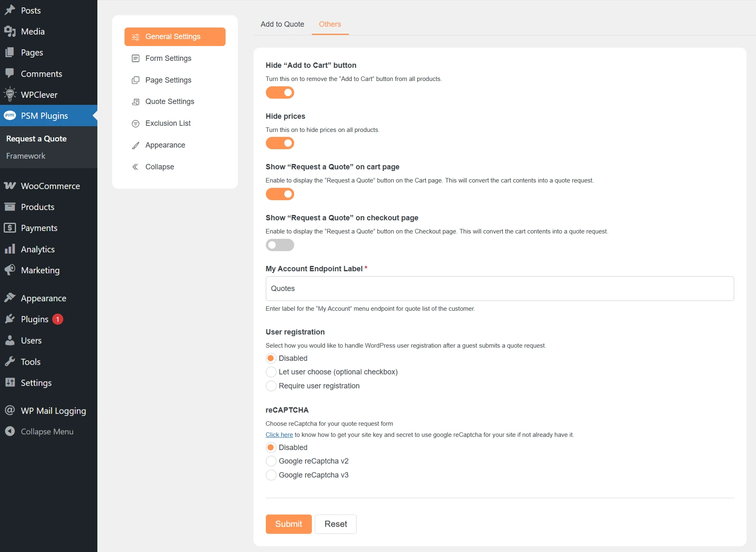The height and width of the screenshot is (552, 756).
Task: Turn off the Hide prices toggle
Action: pyautogui.click(x=280, y=143)
